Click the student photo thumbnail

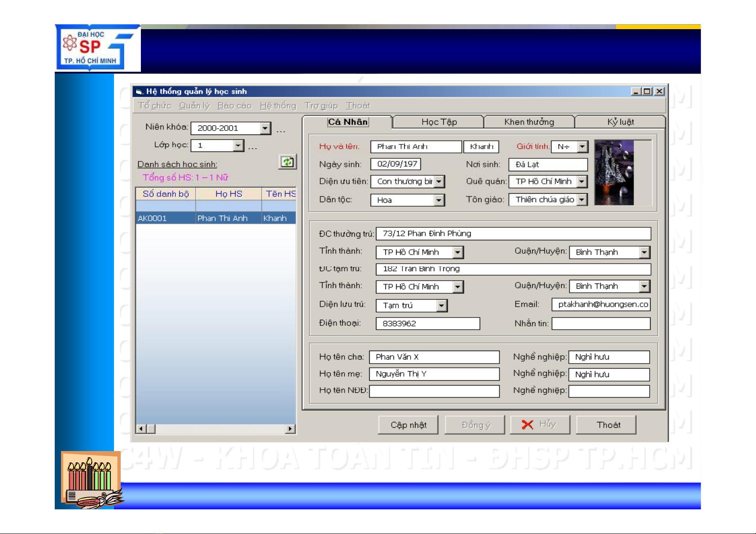point(614,173)
